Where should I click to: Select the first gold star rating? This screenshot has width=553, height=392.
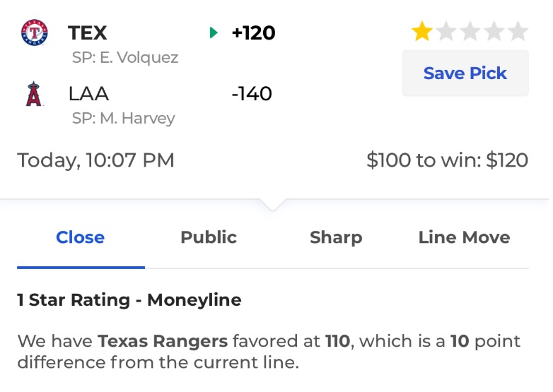point(421,31)
